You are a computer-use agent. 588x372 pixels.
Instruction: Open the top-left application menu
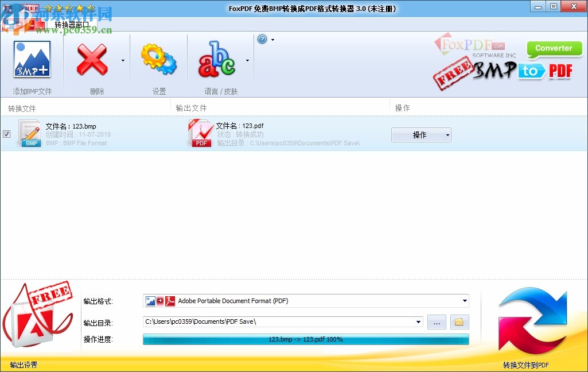click(7, 6)
